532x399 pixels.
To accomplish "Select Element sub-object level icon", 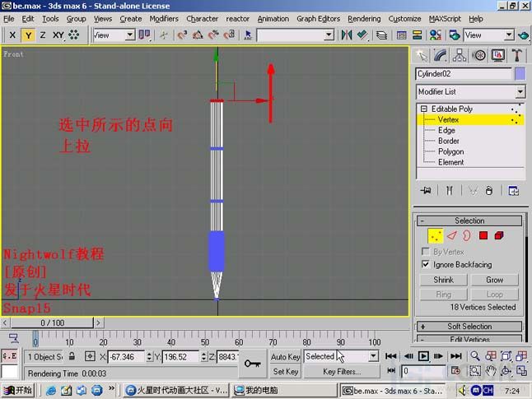I will pos(499,235).
